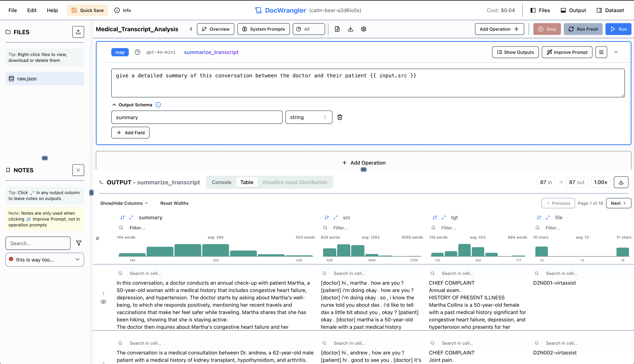Click the help question mark next to map
This screenshot has height=364, width=634.
pos(138,52)
